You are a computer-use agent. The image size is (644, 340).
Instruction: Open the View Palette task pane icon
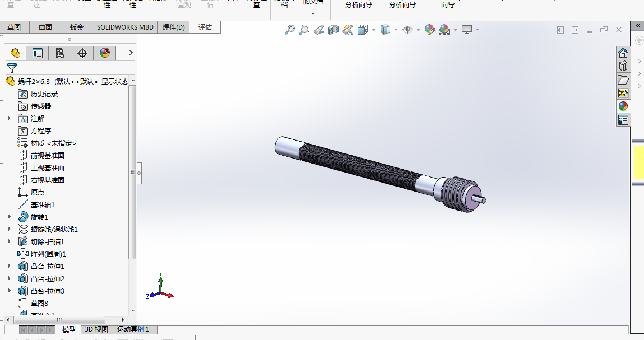pos(623,93)
